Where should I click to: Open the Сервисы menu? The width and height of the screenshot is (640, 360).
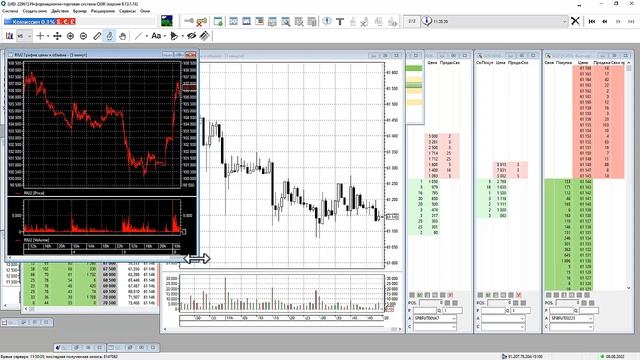coord(127,11)
